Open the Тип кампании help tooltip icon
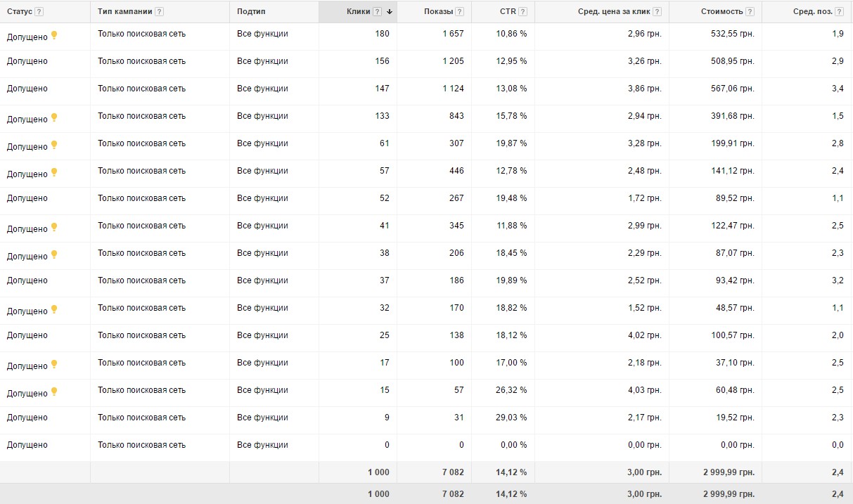 tap(160, 12)
